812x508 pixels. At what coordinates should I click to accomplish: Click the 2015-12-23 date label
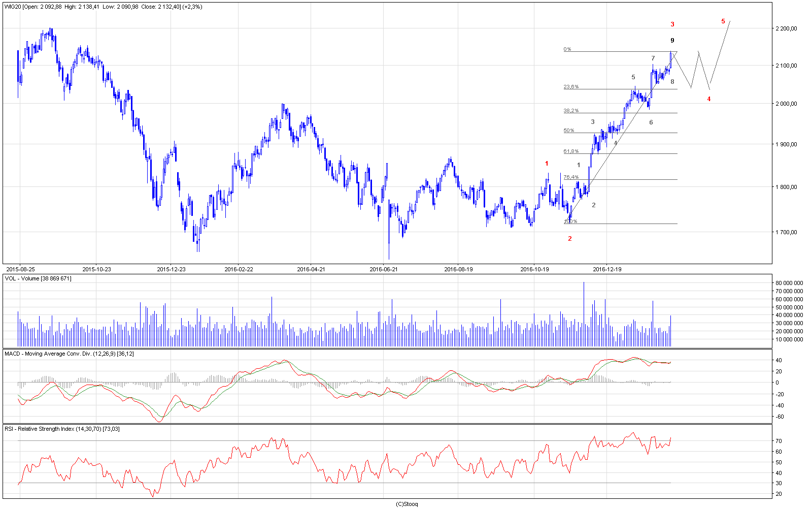click(171, 269)
